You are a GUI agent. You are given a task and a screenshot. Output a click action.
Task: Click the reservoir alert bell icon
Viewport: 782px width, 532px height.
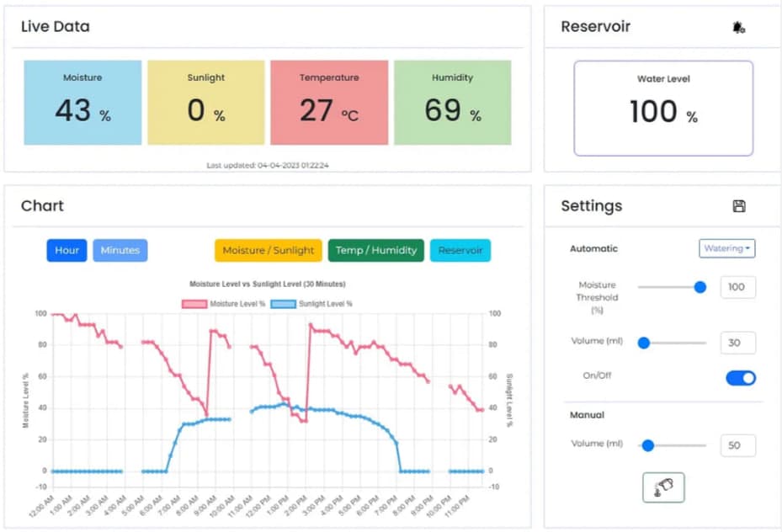(738, 28)
